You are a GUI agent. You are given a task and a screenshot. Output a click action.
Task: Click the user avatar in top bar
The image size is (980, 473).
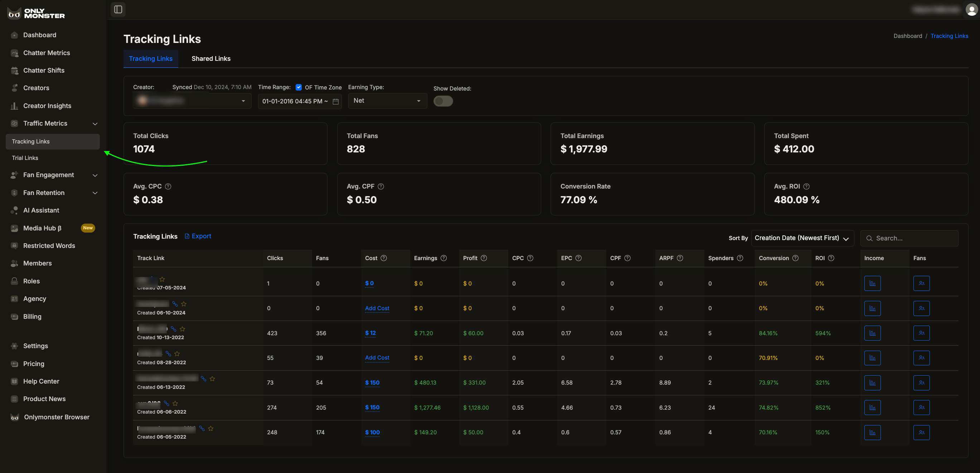971,10
